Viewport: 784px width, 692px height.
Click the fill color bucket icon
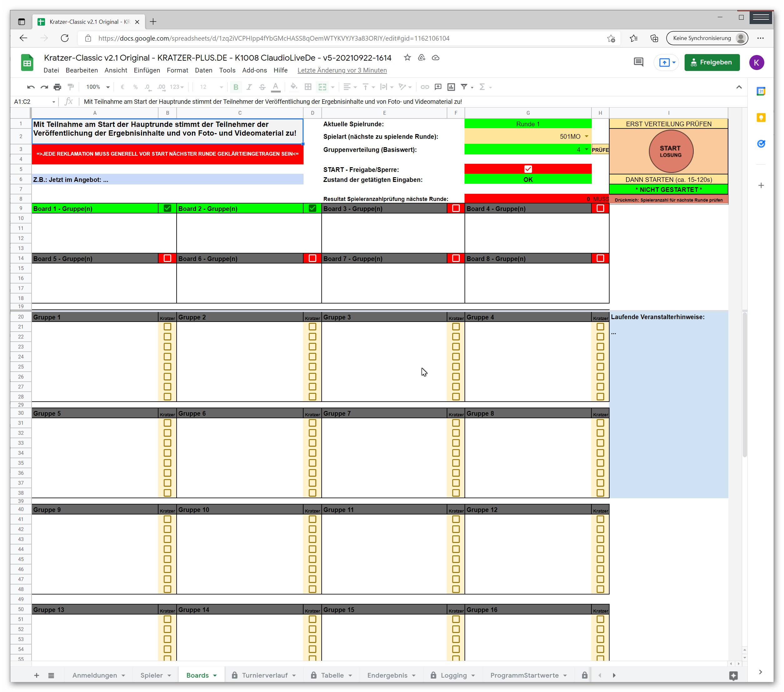click(294, 87)
